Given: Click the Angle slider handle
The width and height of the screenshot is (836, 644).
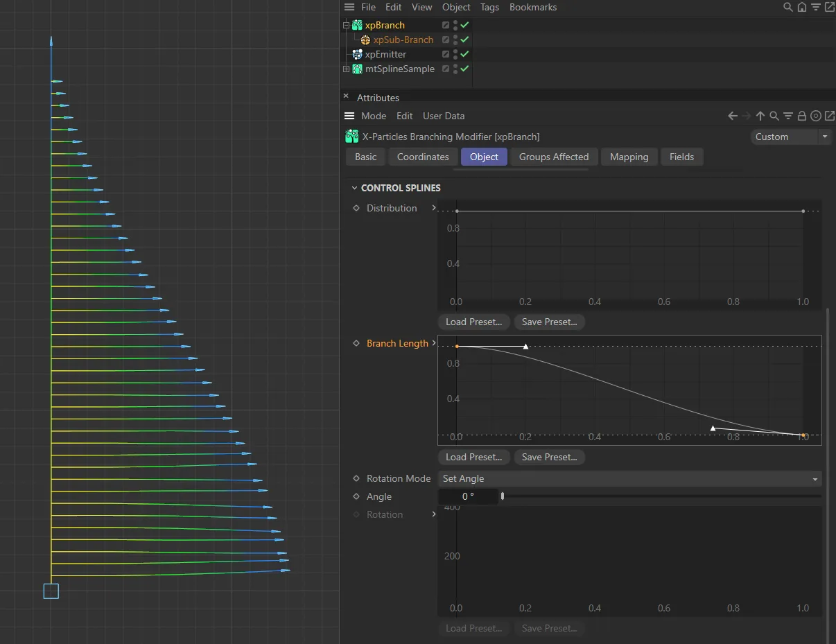Looking at the screenshot, I should tap(502, 496).
